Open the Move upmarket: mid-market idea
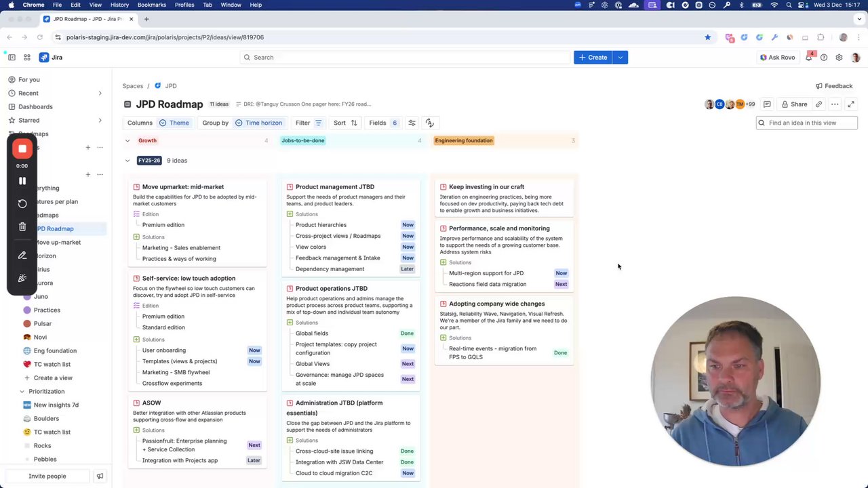The height and width of the screenshot is (488, 868). pyautogui.click(x=183, y=187)
